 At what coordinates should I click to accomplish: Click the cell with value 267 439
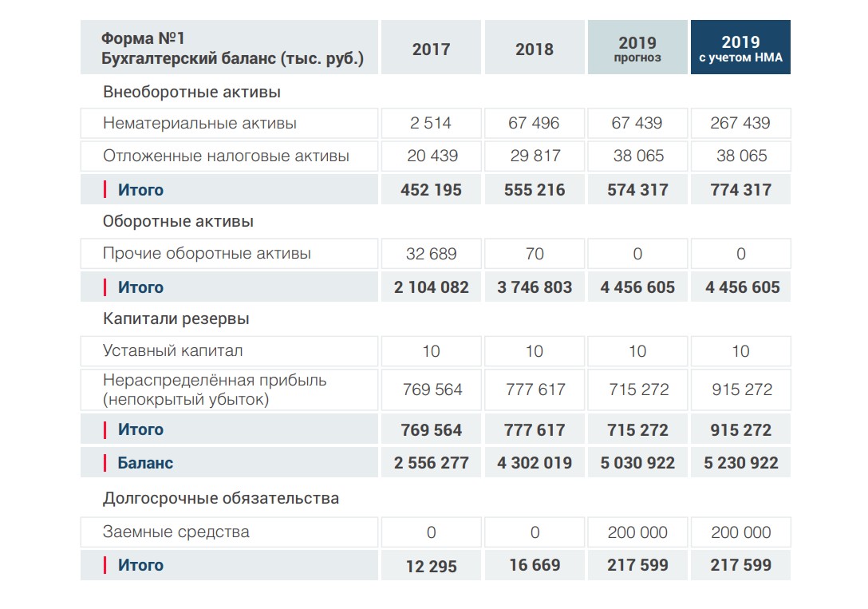[x=740, y=124]
